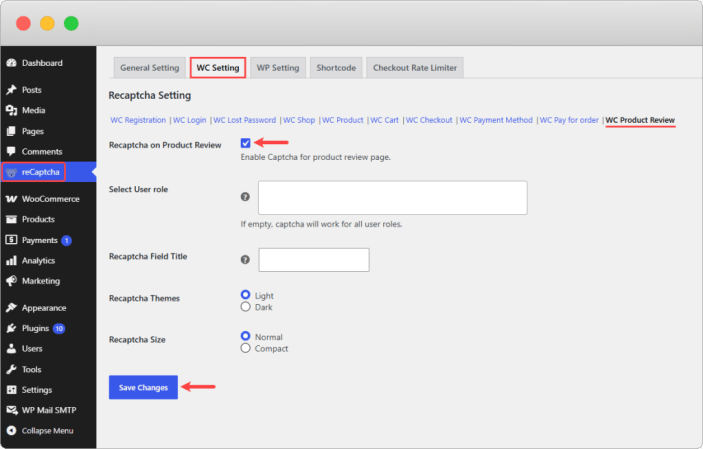Click the Comments speech bubble icon
Screen dimensions: 703x449
11,151
